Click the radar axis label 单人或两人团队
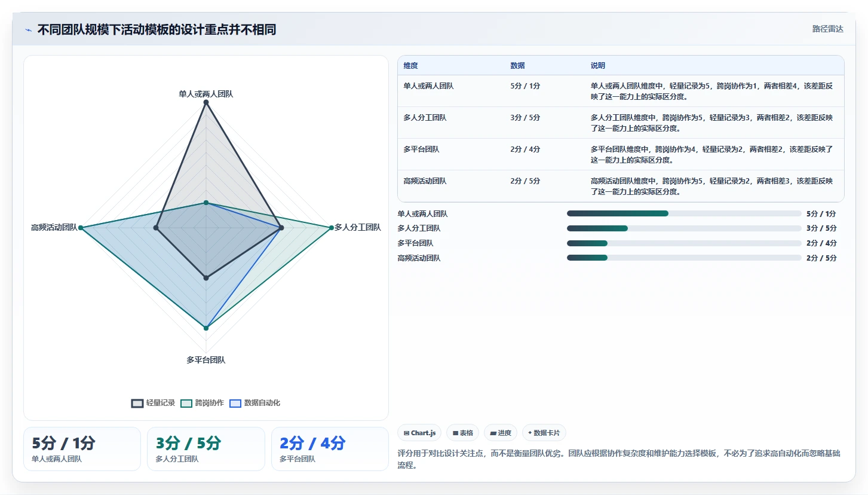Image resolution: width=868 pixels, height=495 pixels. pyautogui.click(x=206, y=94)
